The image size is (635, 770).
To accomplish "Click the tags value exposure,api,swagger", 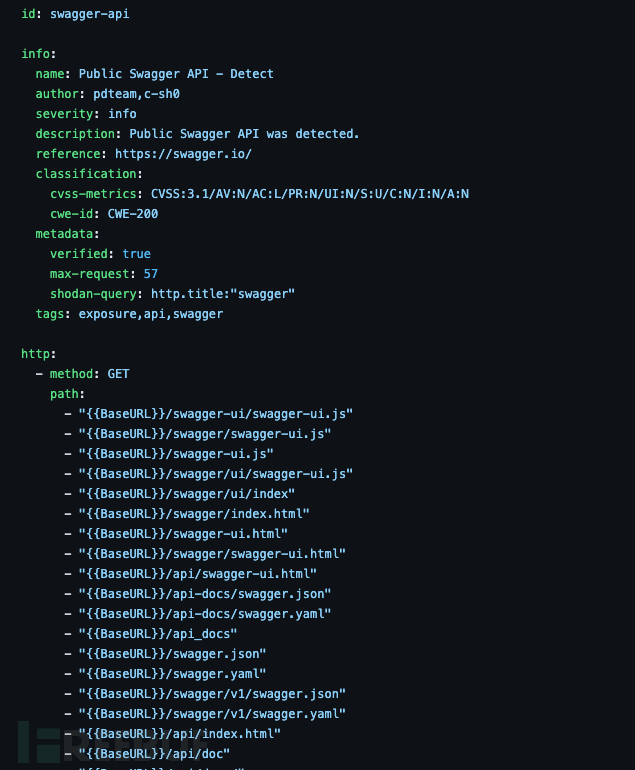I will point(151,314).
